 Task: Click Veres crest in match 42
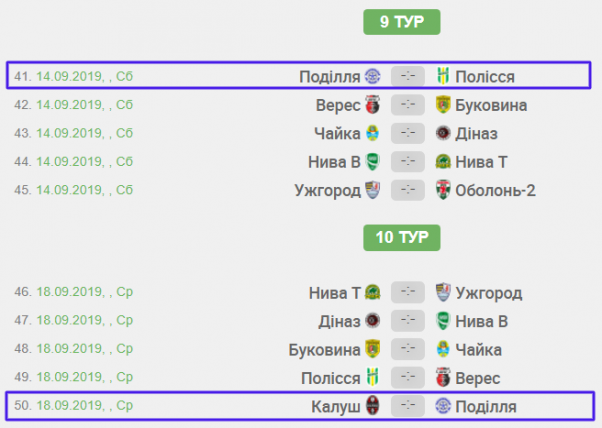click(x=372, y=105)
